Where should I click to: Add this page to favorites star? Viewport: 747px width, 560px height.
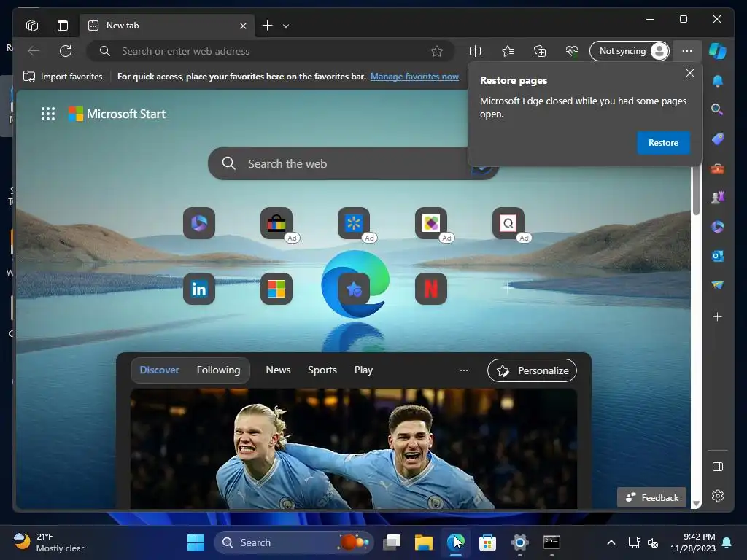point(436,51)
